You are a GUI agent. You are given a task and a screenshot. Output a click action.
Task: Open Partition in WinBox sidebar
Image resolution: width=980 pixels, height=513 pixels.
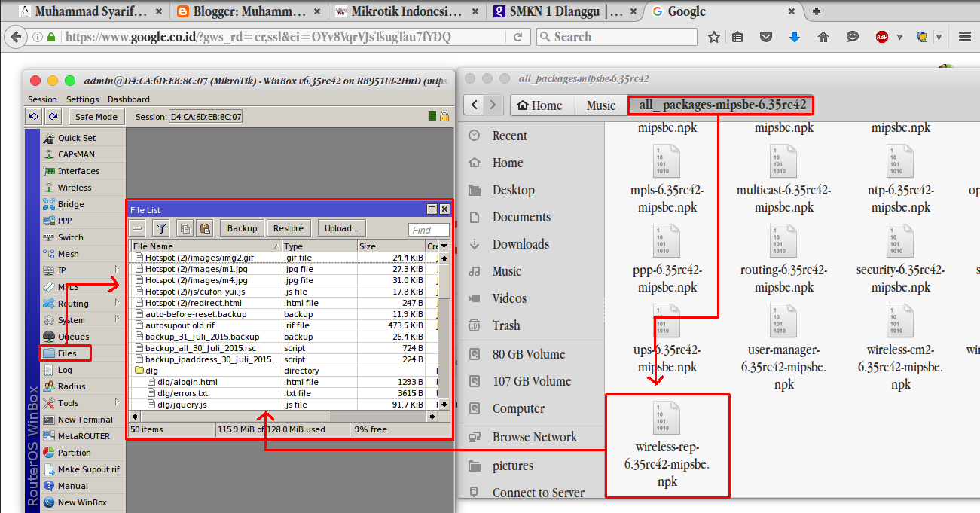click(x=74, y=453)
